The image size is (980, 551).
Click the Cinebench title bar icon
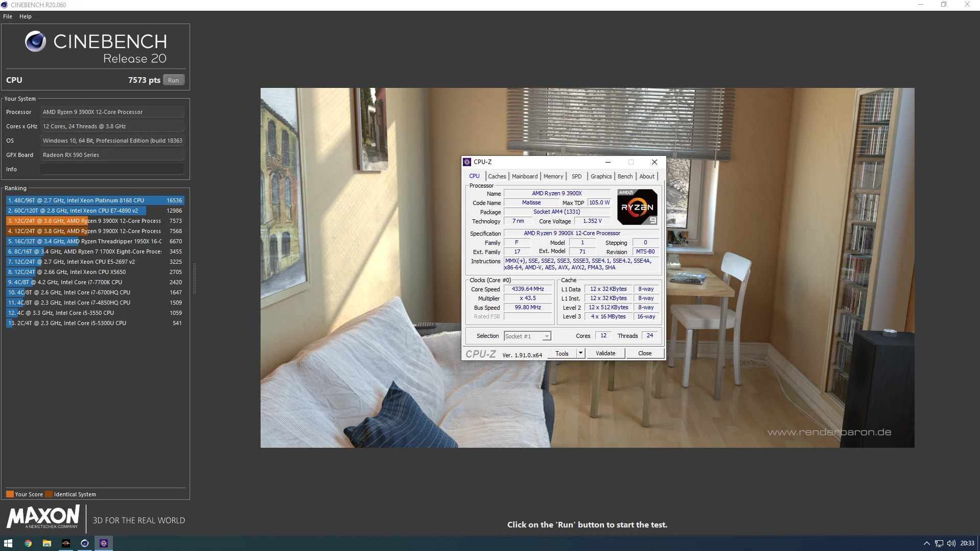(x=5, y=5)
